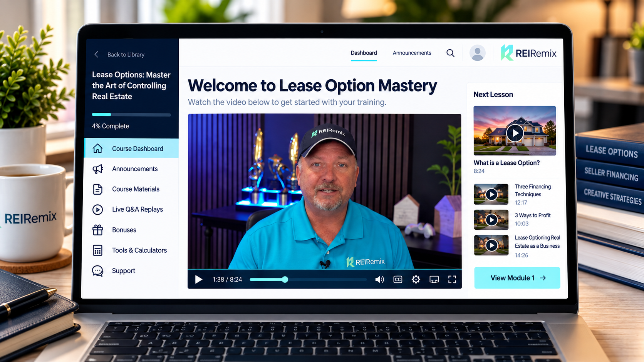Play the What is a Lease Option thumbnail

tap(515, 131)
